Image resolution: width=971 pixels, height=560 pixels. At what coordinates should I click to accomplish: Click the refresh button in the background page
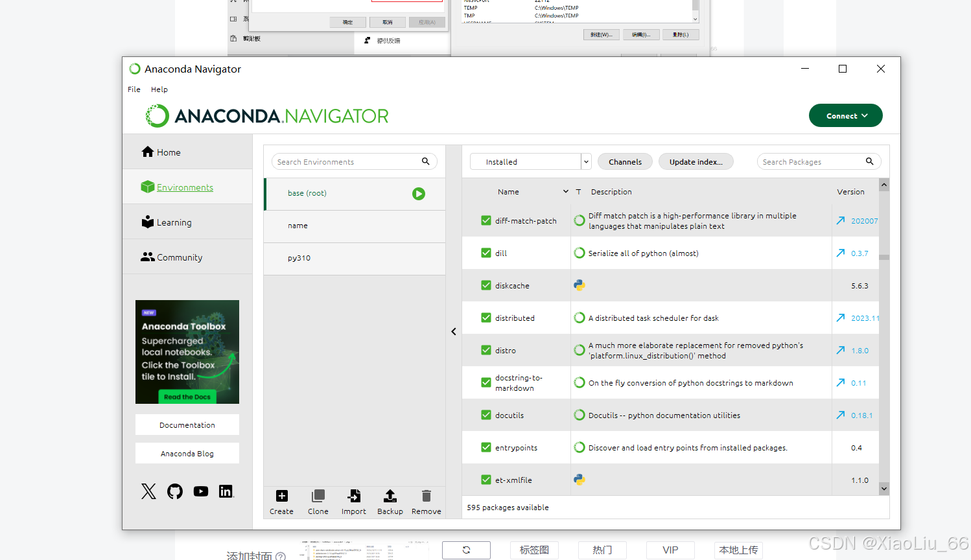point(466,550)
